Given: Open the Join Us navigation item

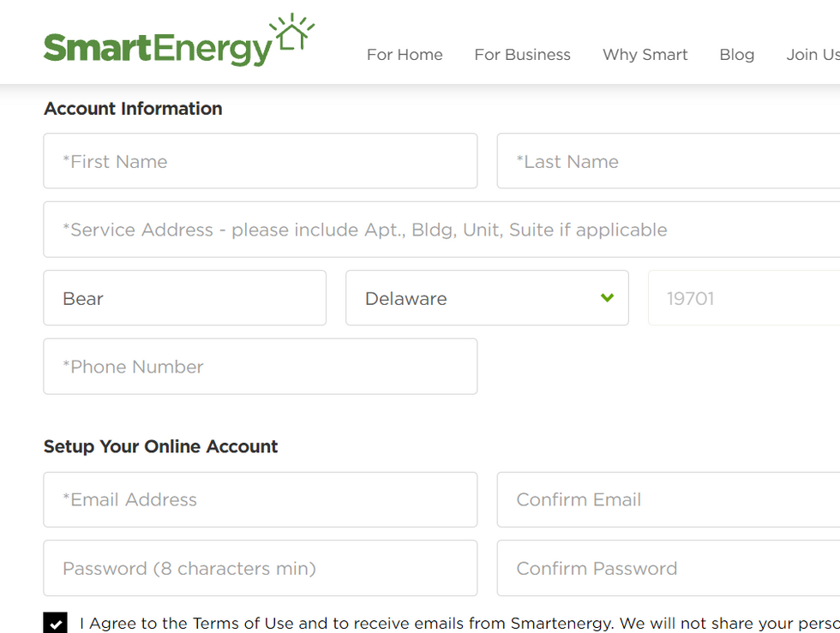Looking at the screenshot, I should (x=813, y=55).
